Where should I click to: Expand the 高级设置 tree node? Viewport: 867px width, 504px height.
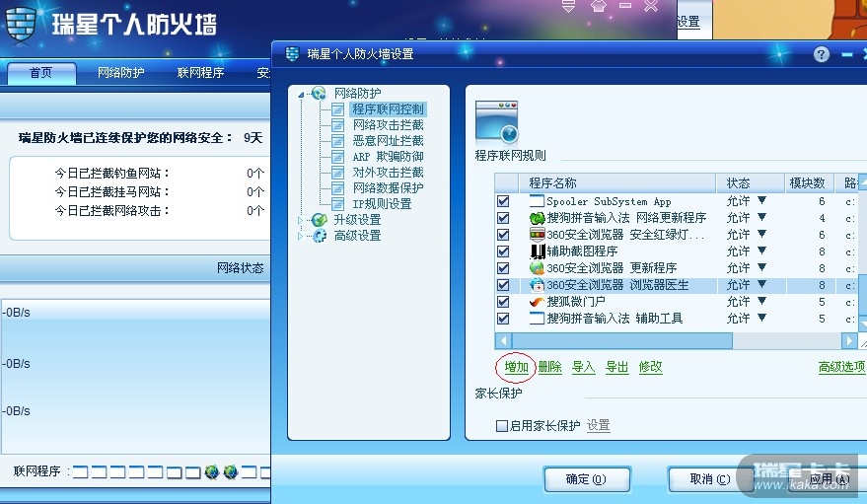[x=300, y=236]
